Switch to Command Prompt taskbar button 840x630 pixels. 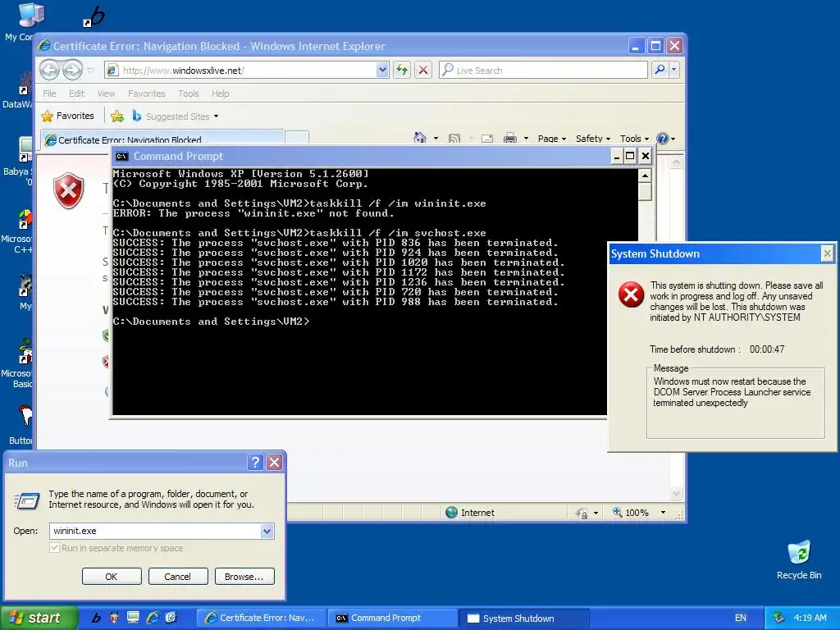tap(392, 618)
